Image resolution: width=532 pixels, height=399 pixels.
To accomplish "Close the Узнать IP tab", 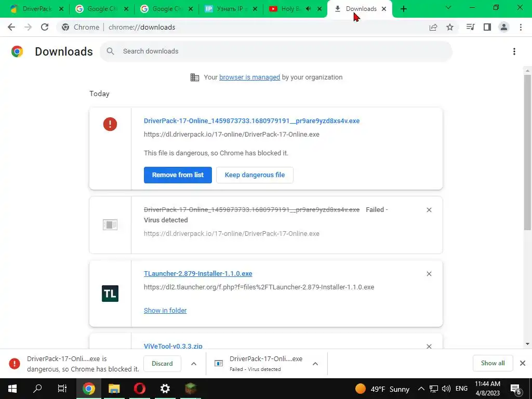I will pos(255,9).
